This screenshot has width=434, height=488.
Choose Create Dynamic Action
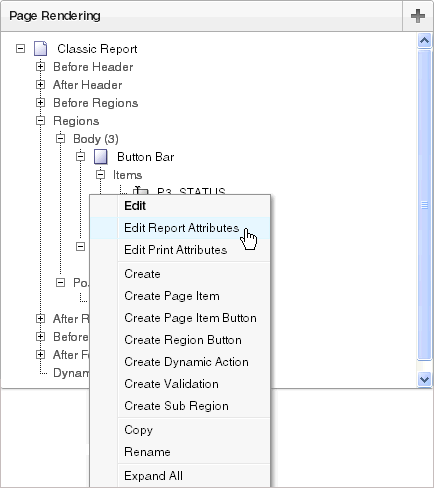tap(180, 362)
